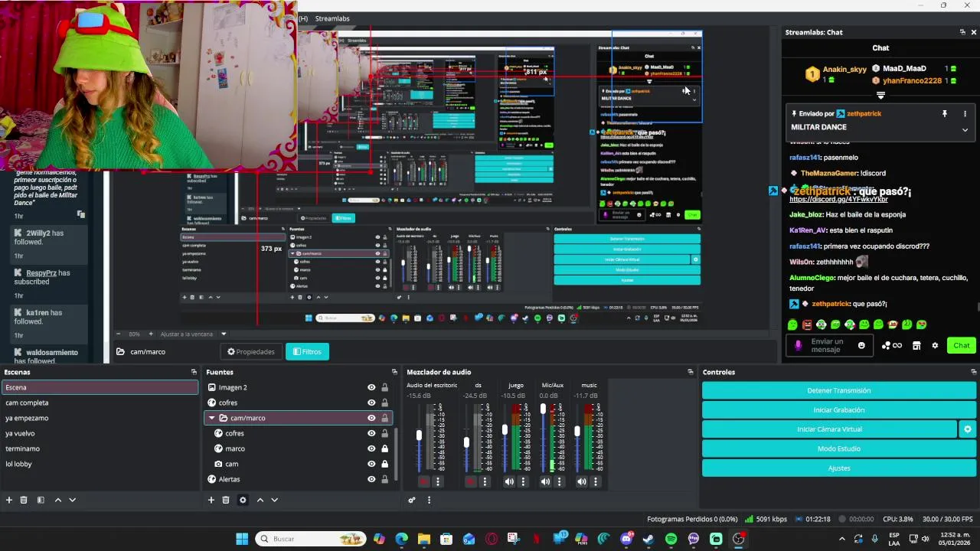Open options menu for ds audio channel

(x=485, y=481)
